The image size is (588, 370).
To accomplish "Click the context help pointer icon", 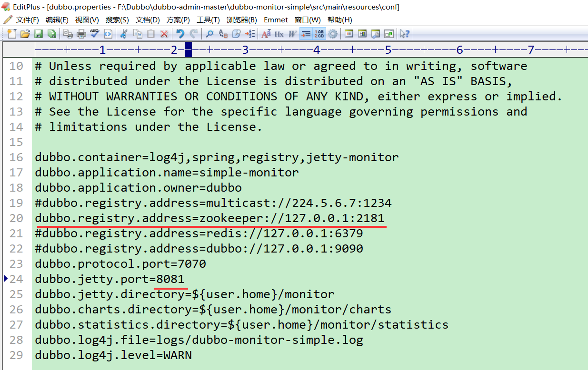I will click(405, 34).
